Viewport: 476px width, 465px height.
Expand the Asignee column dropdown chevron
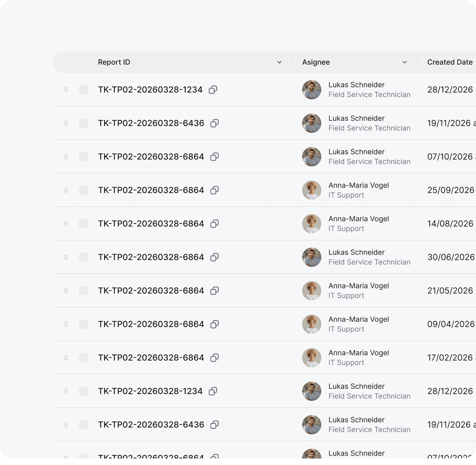tap(404, 62)
